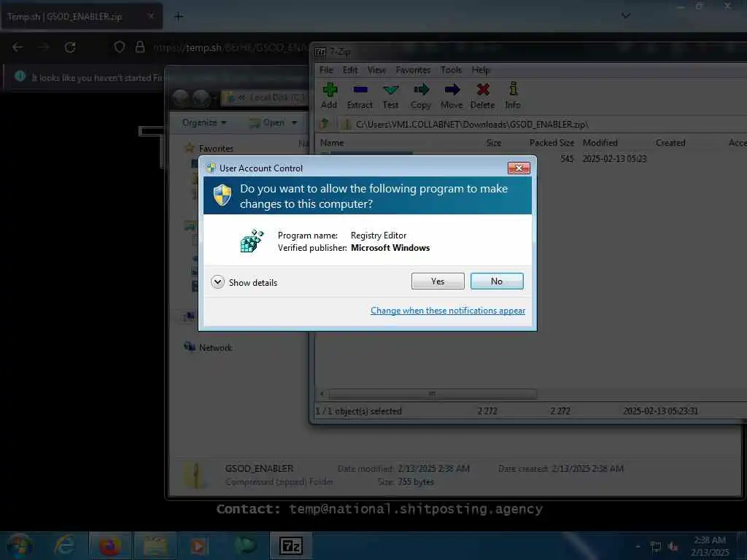The width and height of the screenshot is (747, 560).
Task: Select Network in Explorer navigation pane
Action: coord(215,348)
